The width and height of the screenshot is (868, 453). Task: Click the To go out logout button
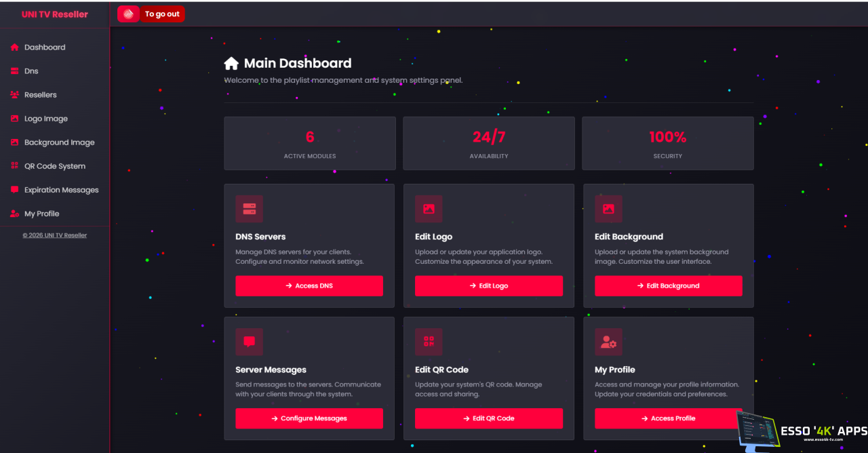pos(162,14)
